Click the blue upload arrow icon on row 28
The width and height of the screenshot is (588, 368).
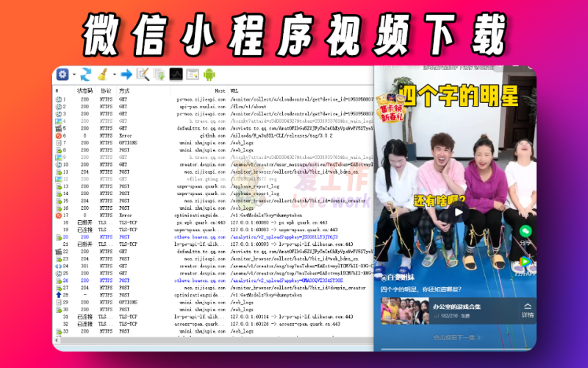click(59, 295)
